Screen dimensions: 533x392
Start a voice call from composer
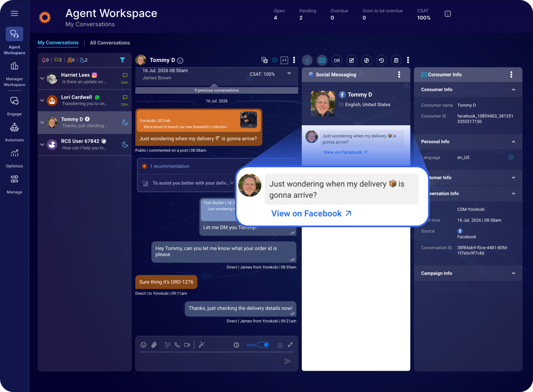point(177,345)
